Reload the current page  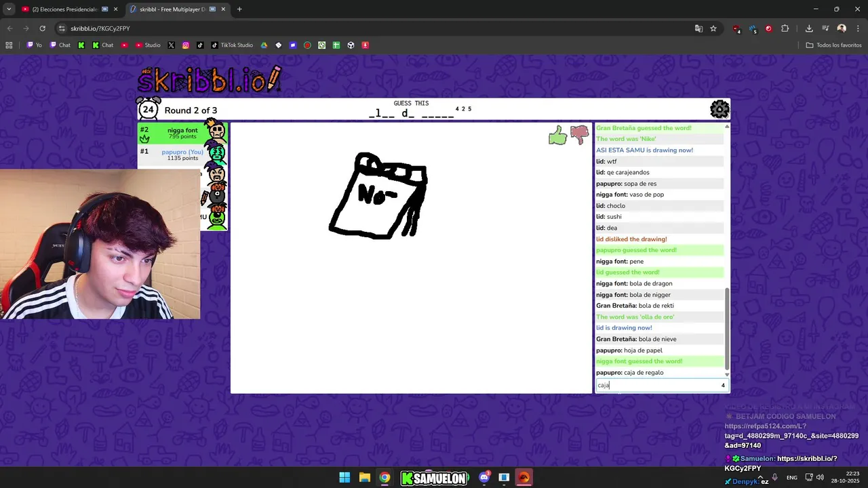pos(42,28)
